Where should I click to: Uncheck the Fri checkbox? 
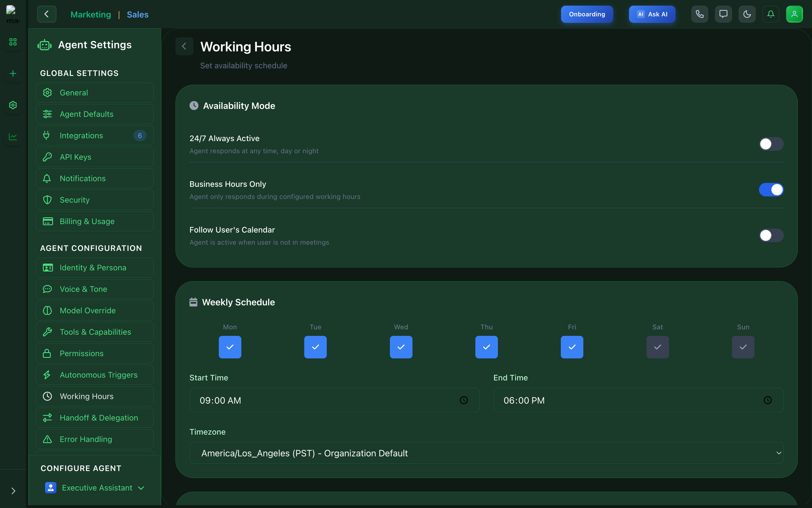[x=572, y=347]
